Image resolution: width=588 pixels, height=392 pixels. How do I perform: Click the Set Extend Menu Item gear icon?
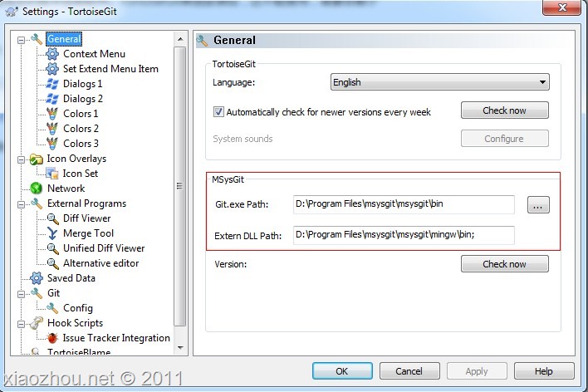pyautogui.click(x=52, y=69)
